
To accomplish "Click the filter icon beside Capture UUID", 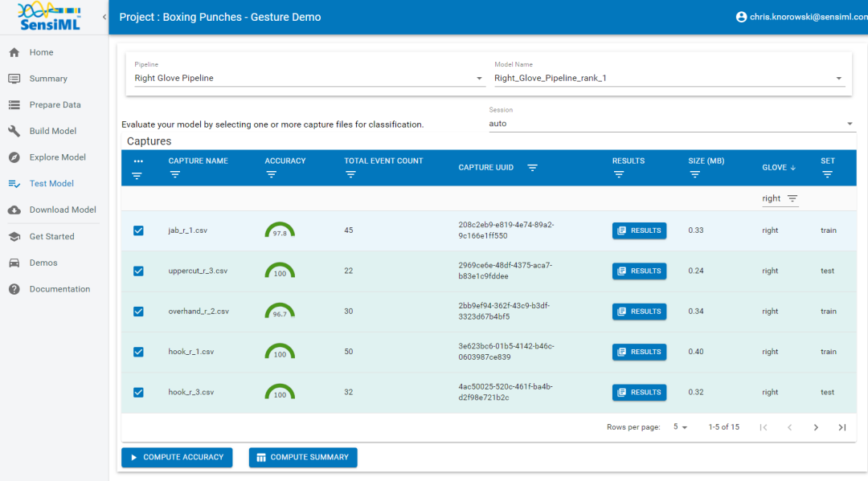I will point(532,168).
